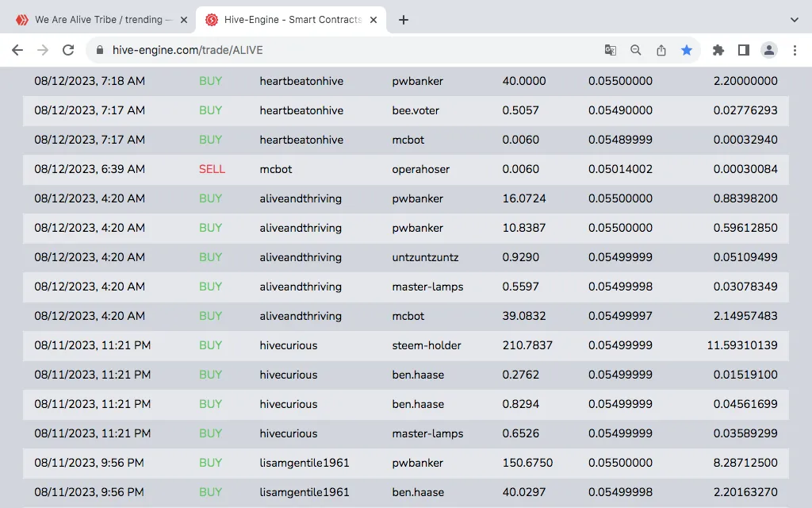This screenshot has width=812, height=508.
Task: Open the zoom magnifier icon
Action: point(635,50)
